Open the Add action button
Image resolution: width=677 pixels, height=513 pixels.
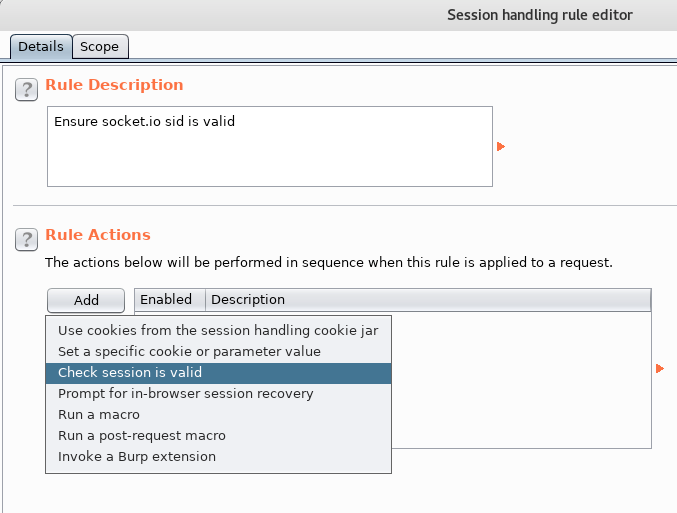[x=86, y=300]
